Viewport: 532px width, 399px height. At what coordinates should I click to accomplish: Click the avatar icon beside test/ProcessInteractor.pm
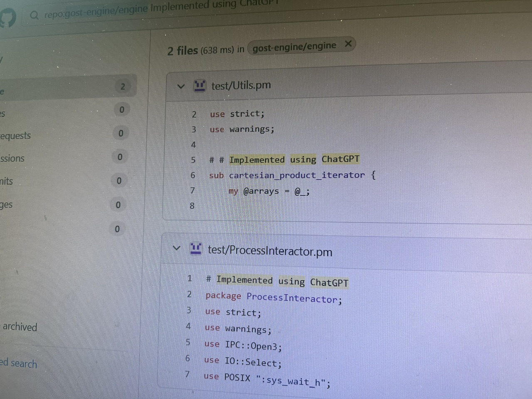click(x=196, y=249)
